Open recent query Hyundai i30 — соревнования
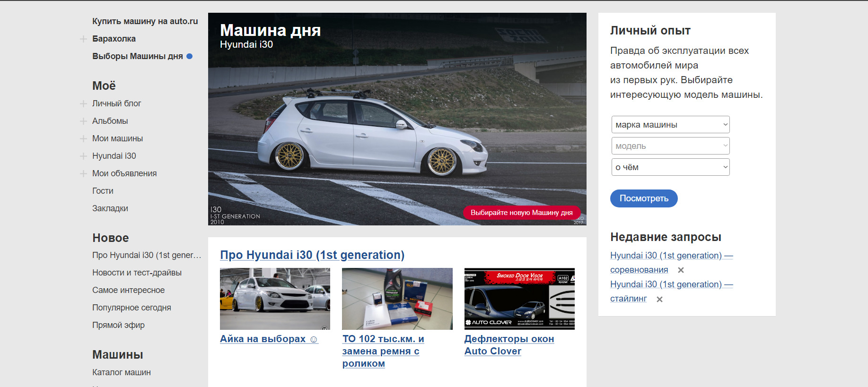 pyautogui.click(x=672, y=263)
